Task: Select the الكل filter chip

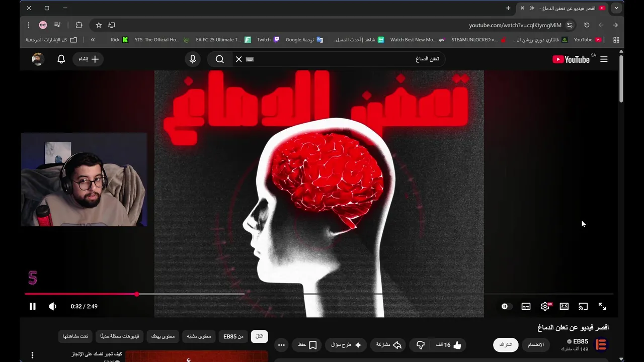Action: (x=260, y=336)
